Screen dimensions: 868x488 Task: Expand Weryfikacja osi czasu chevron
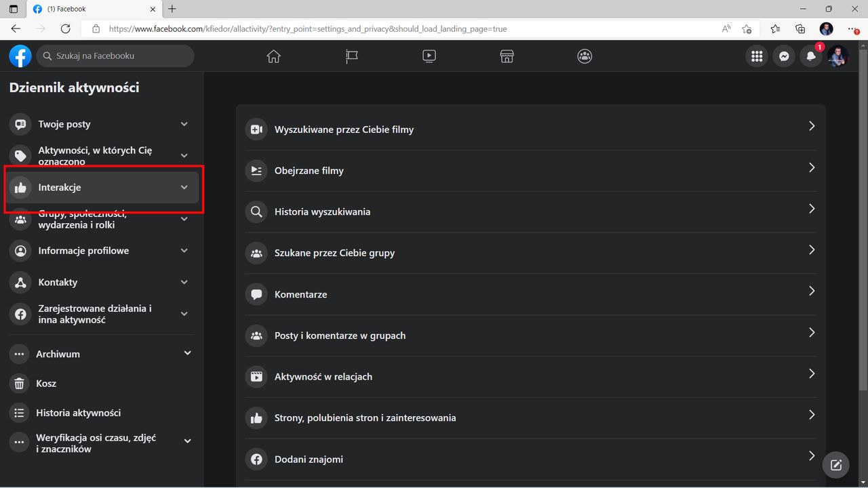(188, 441)
